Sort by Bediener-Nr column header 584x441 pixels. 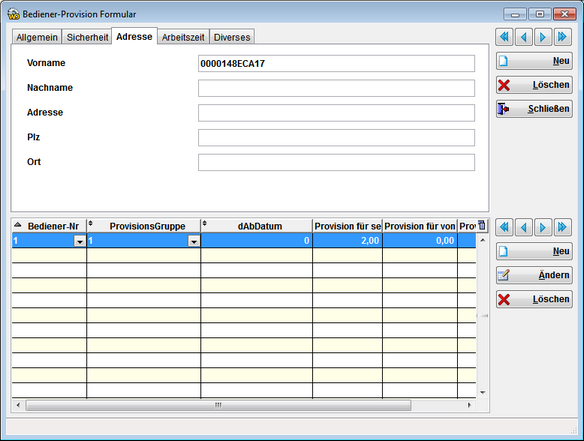(49, 226)
